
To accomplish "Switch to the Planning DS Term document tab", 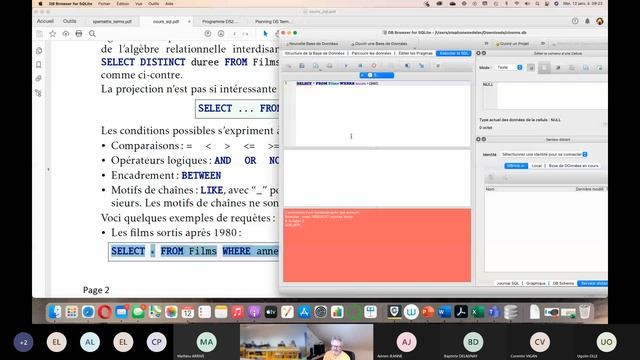I will point(273,21).
